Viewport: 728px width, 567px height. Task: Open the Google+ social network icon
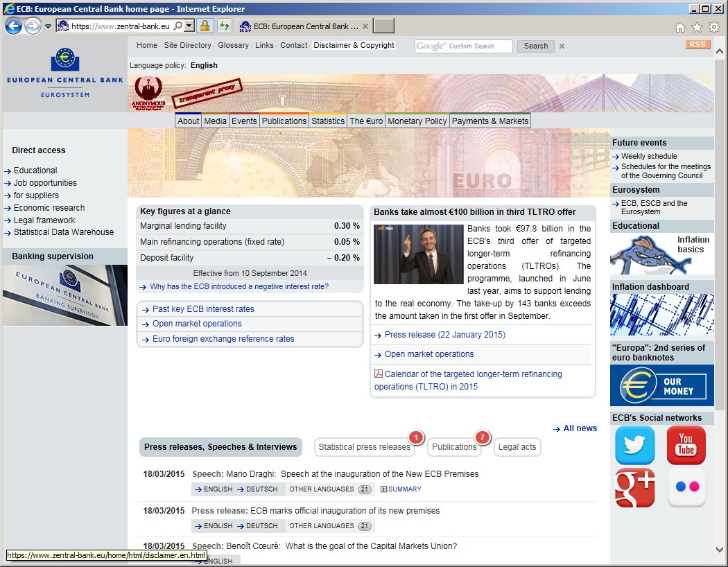634,488
